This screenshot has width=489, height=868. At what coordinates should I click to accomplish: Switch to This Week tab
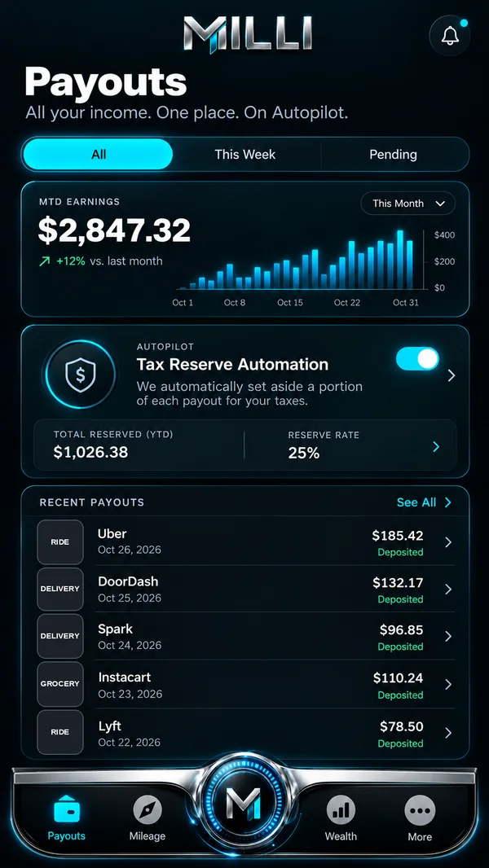[x=244, y=155]
